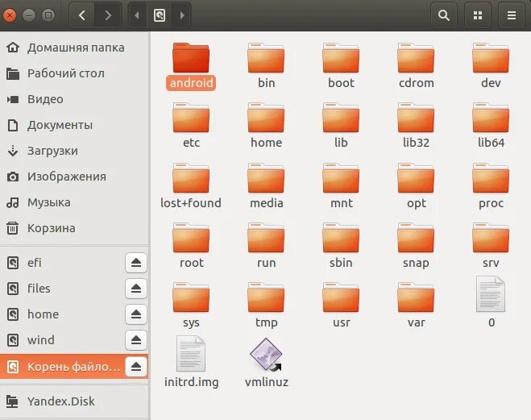The width and height of the screenshot is (531, 420).
Task: Go back with the left arrow button
Action: tap(82, 15)
